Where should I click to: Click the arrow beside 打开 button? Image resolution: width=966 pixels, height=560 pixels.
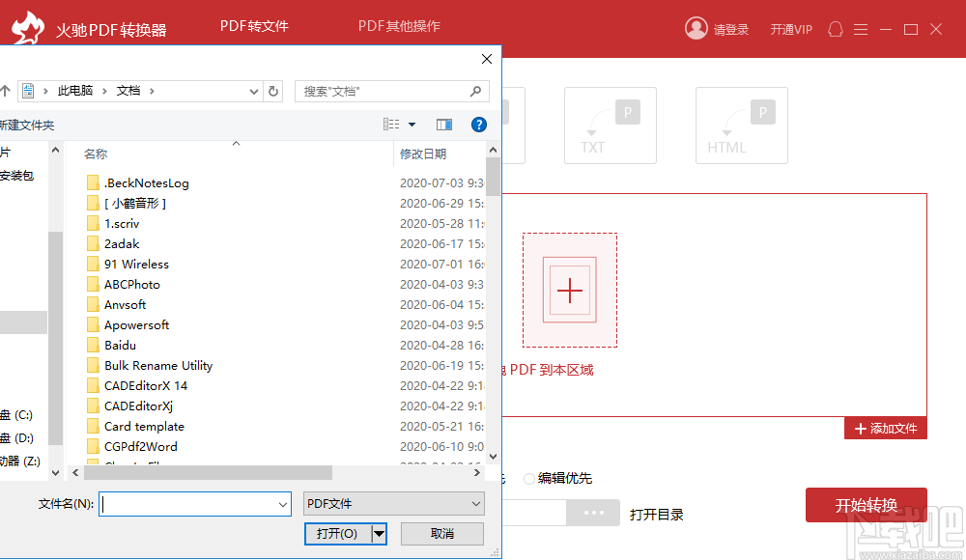tap(379, 534)
